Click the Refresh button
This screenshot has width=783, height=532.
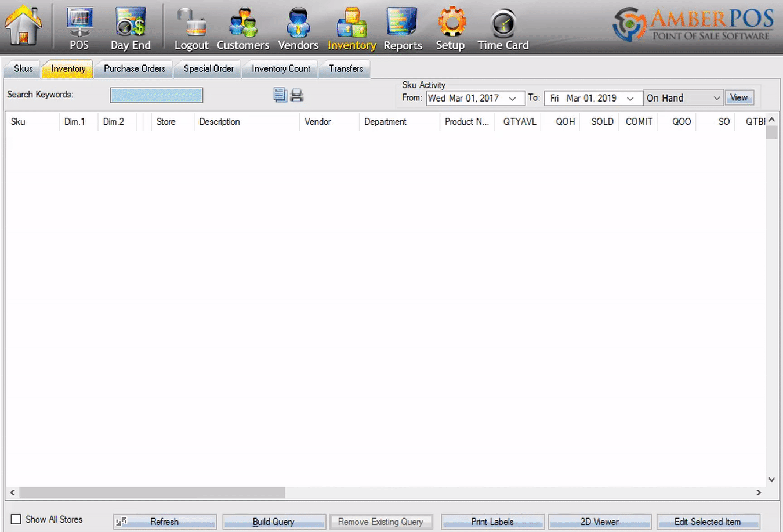point(165,522)
